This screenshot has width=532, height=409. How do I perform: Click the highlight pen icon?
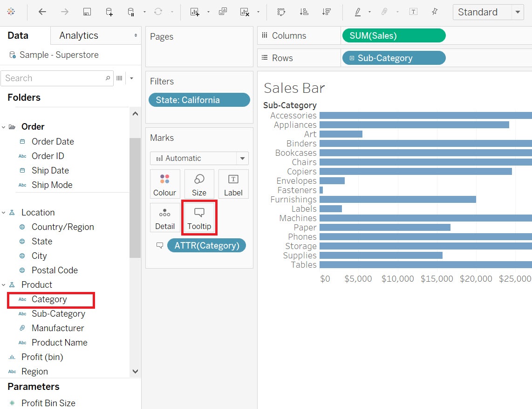point(358,12)
